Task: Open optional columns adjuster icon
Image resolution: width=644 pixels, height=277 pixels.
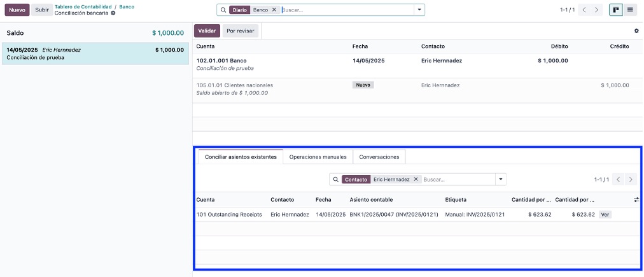Action: point(636,200)
